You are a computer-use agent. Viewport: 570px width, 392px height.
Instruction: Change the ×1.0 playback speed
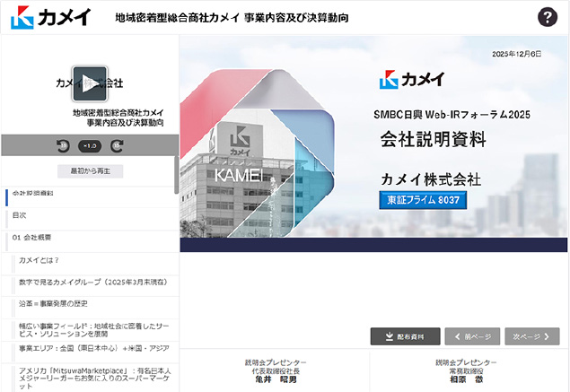pyautogui.click(x=90, y=145)
